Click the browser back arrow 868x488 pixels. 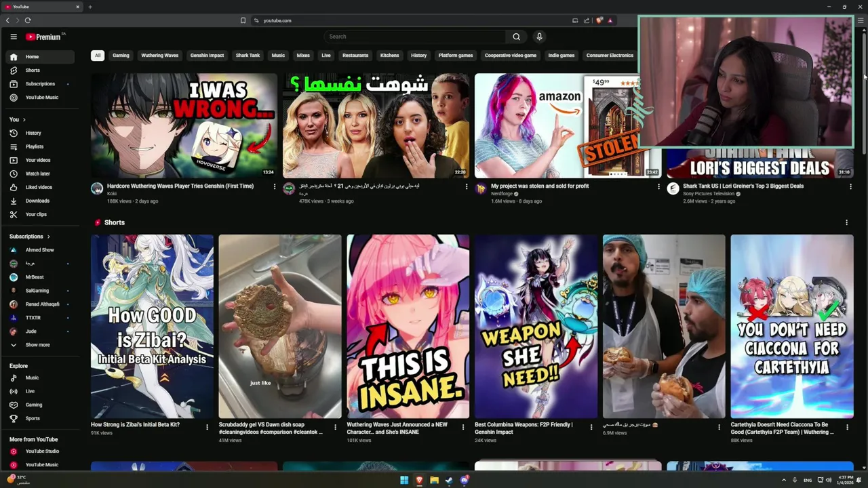7,20
